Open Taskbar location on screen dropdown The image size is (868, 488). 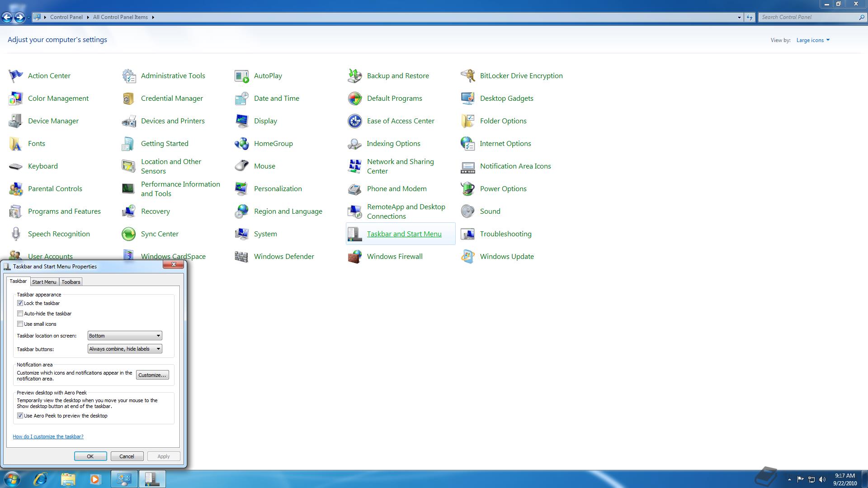125,336
